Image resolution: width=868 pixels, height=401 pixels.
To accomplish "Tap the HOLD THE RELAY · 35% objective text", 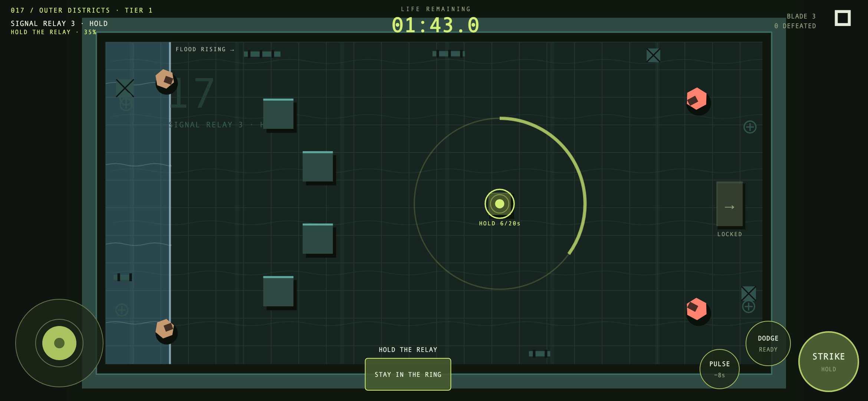I will point(54,32).
